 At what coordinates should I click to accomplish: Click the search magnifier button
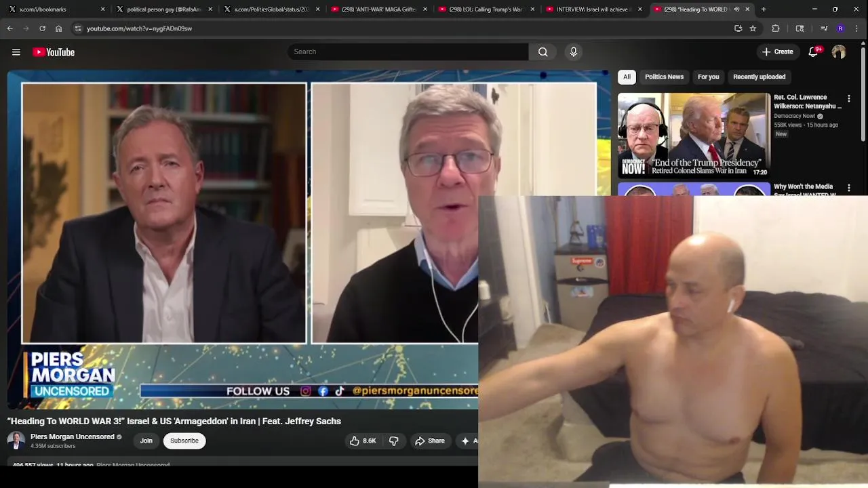pyautogui.click(x=542, y=52)
